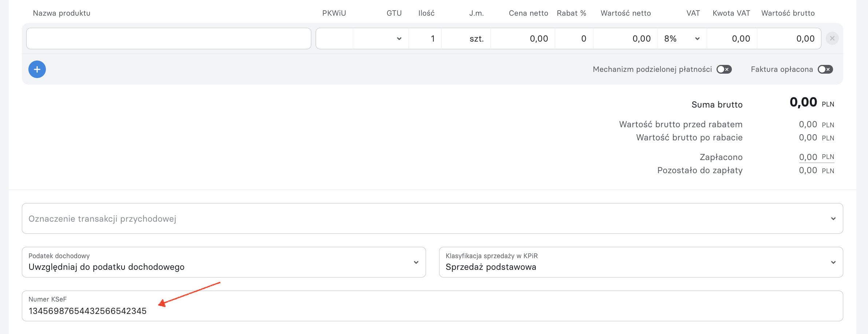Add a new product row with plus button
This screenshot has height=334, width=868.
click(x=37, y=69)
